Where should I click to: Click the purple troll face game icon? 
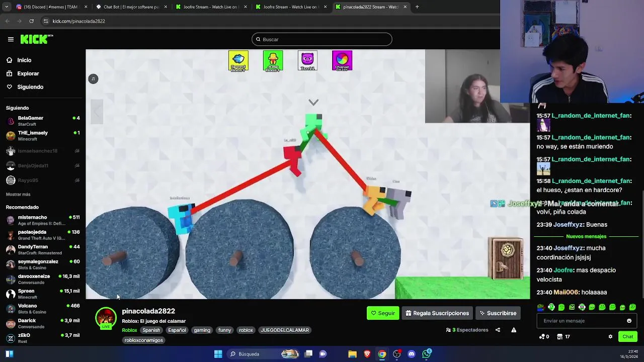tap(307, 61)
